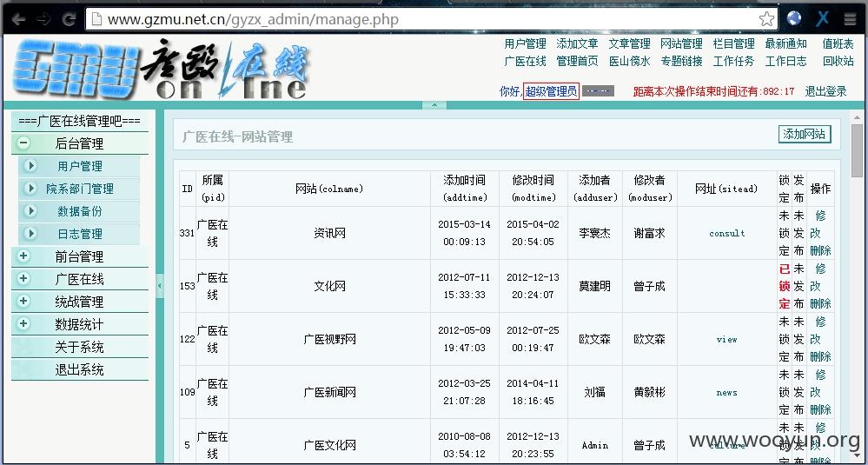Viewport: 868px width, 465px height.
Task: Open 文章管理 in the top menu
Action: [x=629, y=43]
